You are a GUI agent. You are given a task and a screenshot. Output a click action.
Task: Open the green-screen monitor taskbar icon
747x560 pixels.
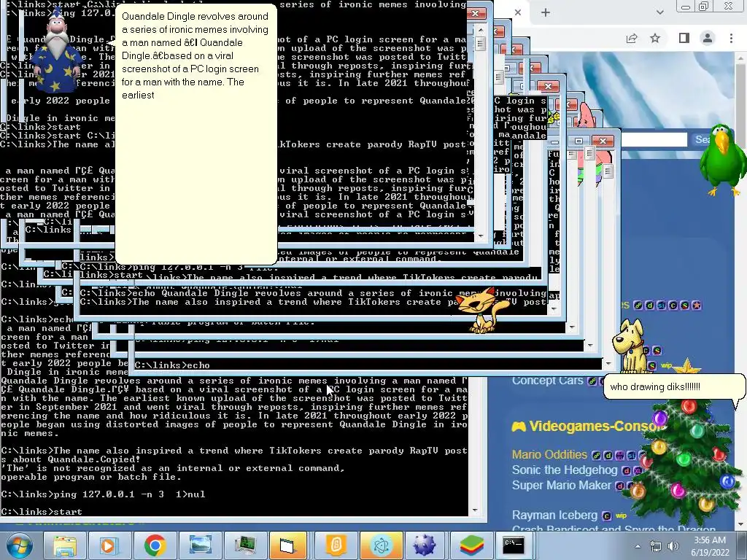(x=245, y=545)
